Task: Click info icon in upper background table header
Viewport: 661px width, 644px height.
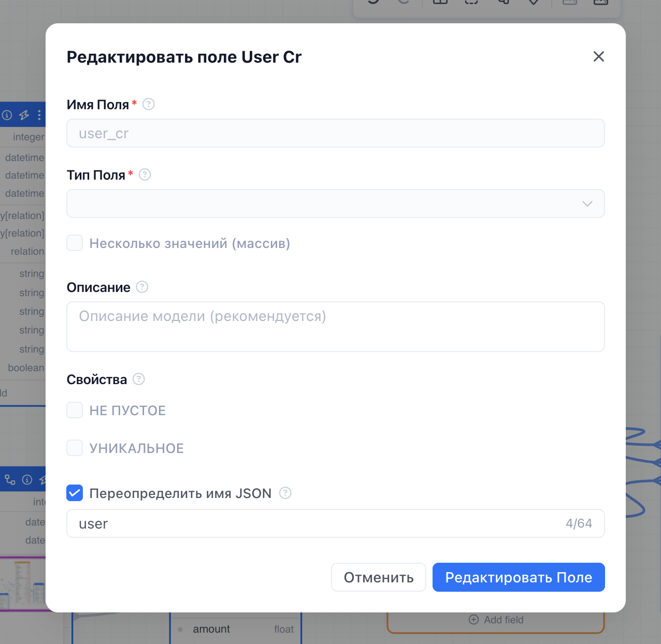Action: click(7, 115)
